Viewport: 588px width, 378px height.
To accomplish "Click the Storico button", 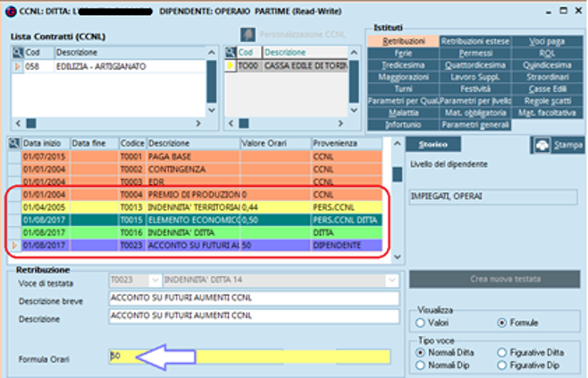I will click(x=433, y=145).
